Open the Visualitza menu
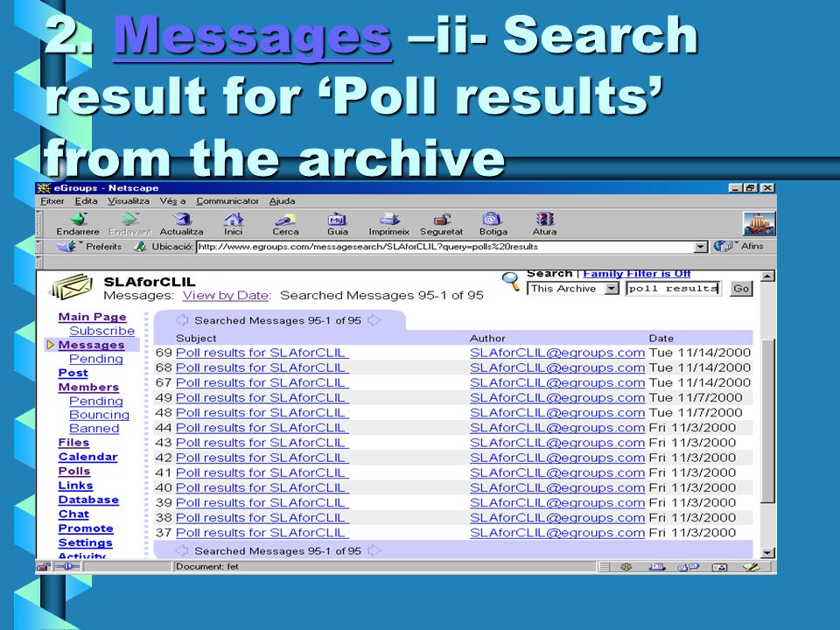Image resolution: width=840 pixels, height=630 pixels. tap(129, 201)
